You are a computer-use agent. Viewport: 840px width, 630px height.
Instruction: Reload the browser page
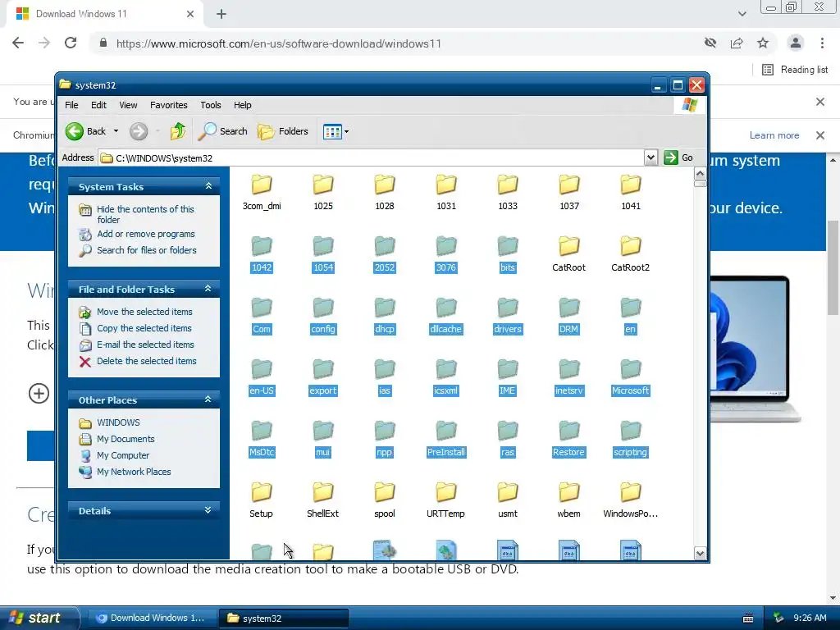pyautogui.click(x=71, y=43)
